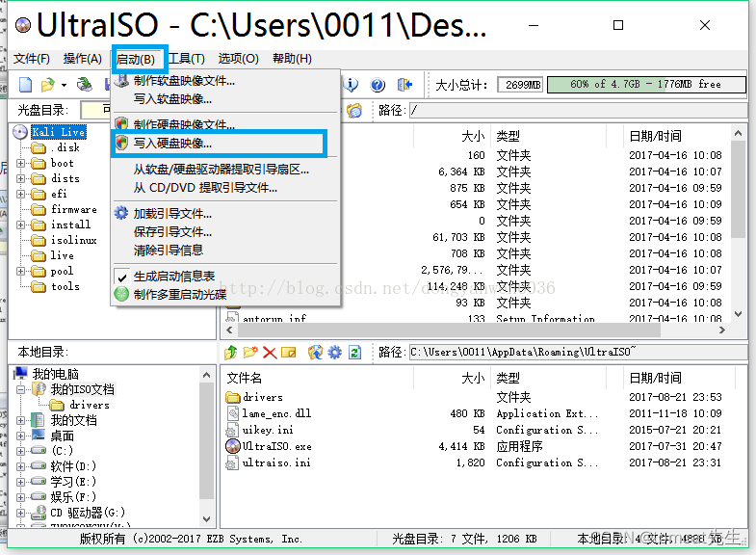This screenshot has width=756, height=555.
Task: Click the 60% of 4.7GB capacity bar
Action: click(x=646, y=85)
